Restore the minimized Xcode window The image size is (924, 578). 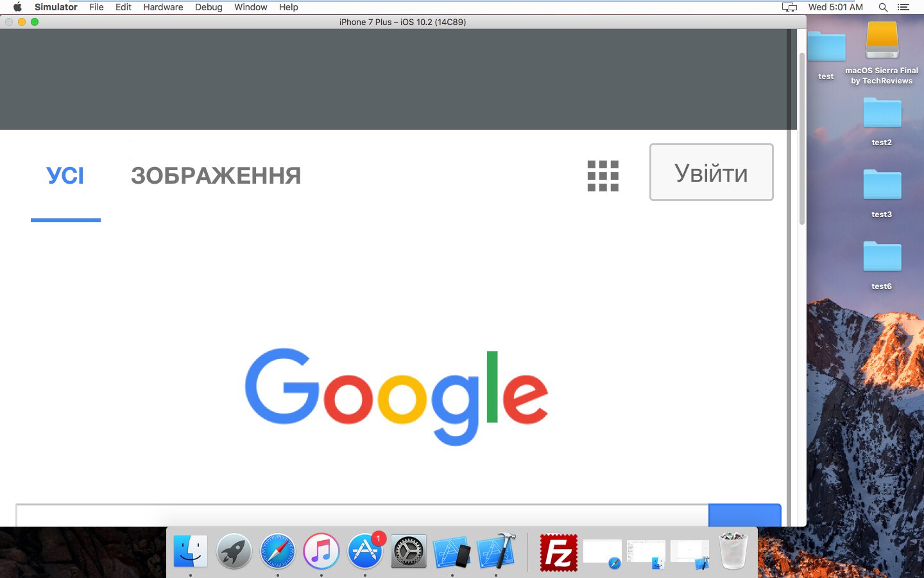[x=690, y=554]
